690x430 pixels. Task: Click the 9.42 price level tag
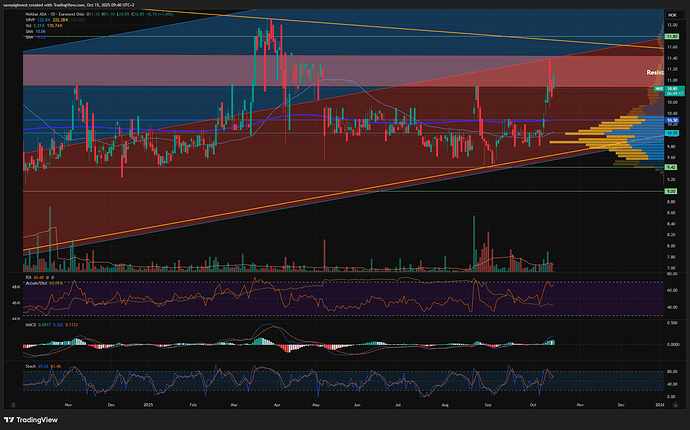tap(673, 167)
